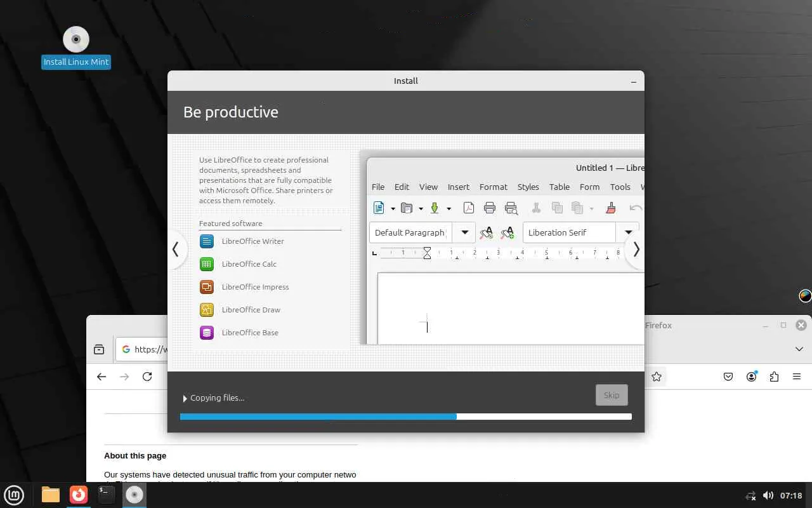Launch the Terminal from the taskbar
Image resolution: width=812 pixels, height=508 pixels.
[107, 495]
